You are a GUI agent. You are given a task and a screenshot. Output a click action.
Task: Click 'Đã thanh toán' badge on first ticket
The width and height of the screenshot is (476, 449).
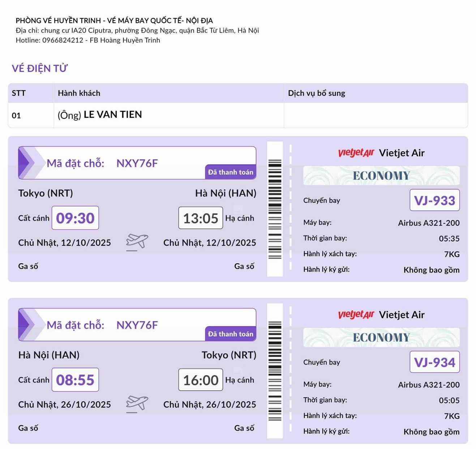tap(231, 172)
